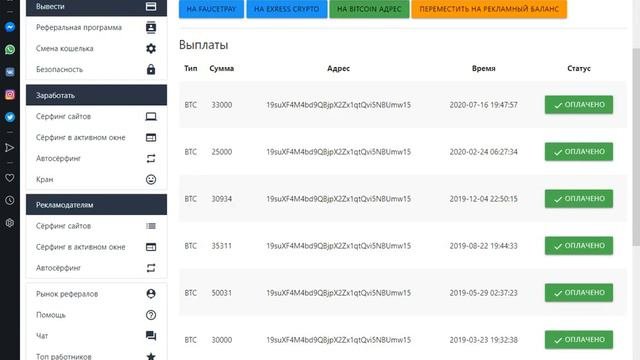Screen dimensions: 640x360
Task: Click the page vertical scrollbar thumb
Action: [x=636, y=147]
